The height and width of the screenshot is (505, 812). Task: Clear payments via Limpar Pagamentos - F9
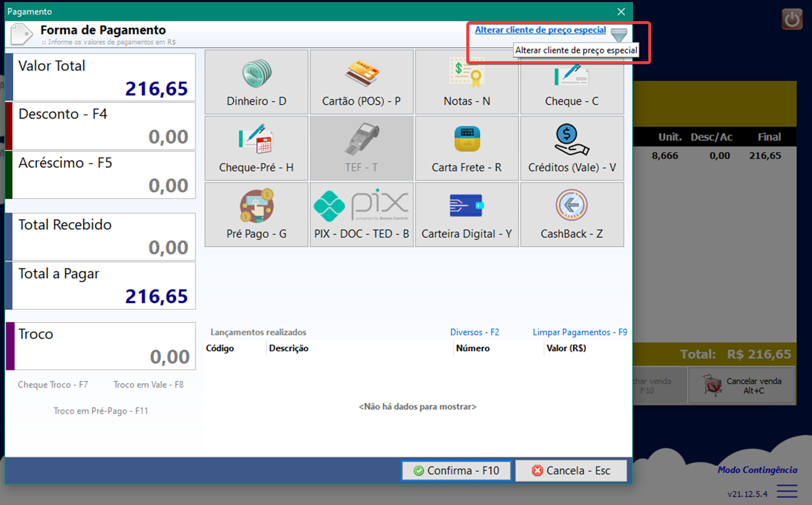[580, 332]
